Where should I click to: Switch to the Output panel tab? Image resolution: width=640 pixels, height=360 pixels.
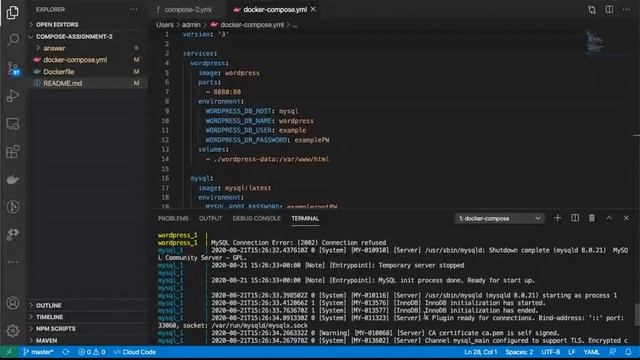pos(211,218)
